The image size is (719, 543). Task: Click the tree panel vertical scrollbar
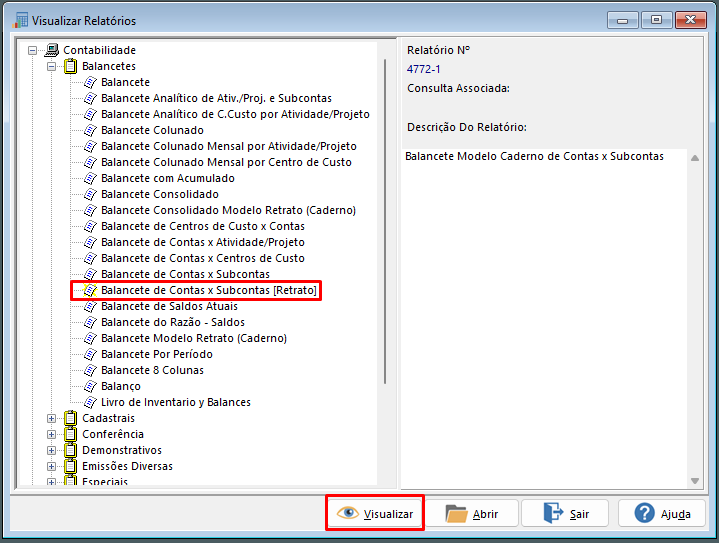(x=385, y=222)
